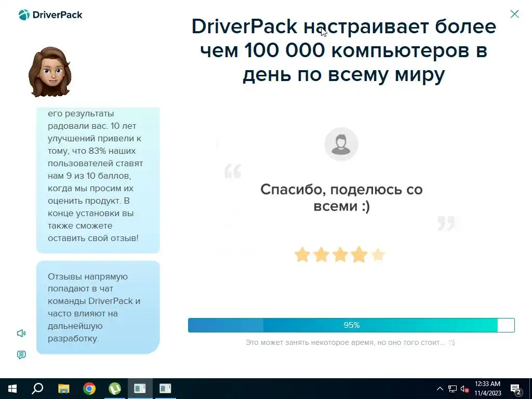Toggle the assistant sound speaker icon

[21, 333]
